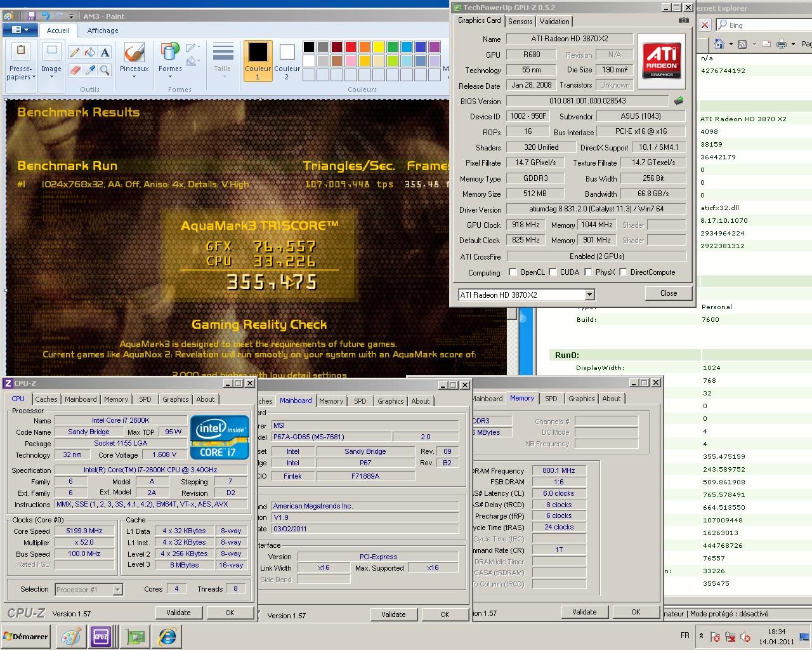
Task: Click OK in the CPU-Z Memory window
Action: 636,612
